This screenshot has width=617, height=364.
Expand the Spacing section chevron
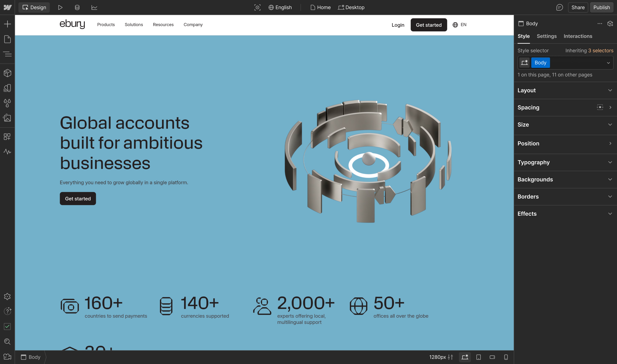point(610,107)
